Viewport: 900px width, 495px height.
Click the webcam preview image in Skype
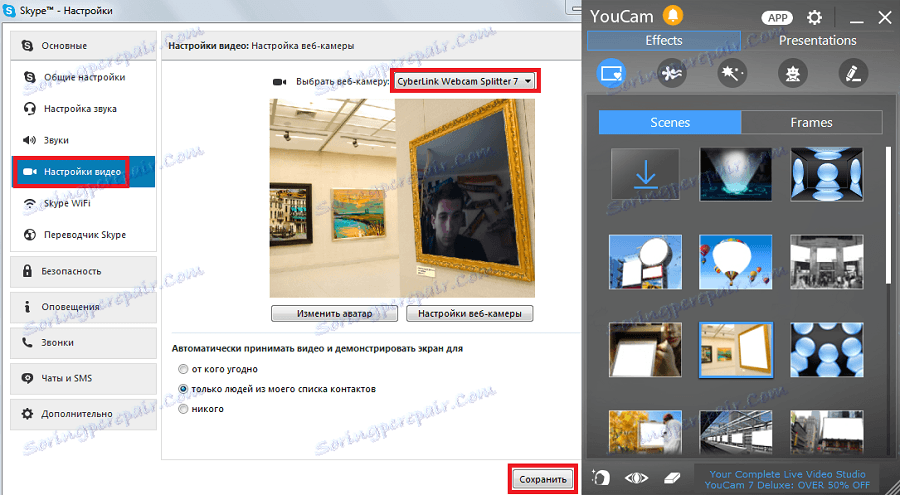click(x=402, y=198)
